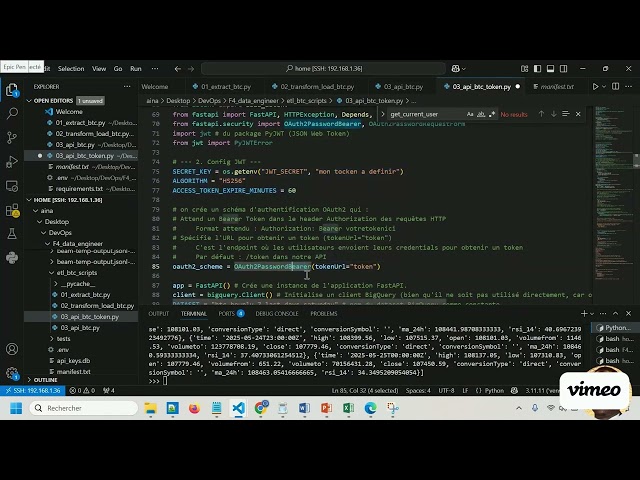This screenshot has height=480, width=640.
Task: Open the Manage gear menu
Action: (x=12, y=373)
